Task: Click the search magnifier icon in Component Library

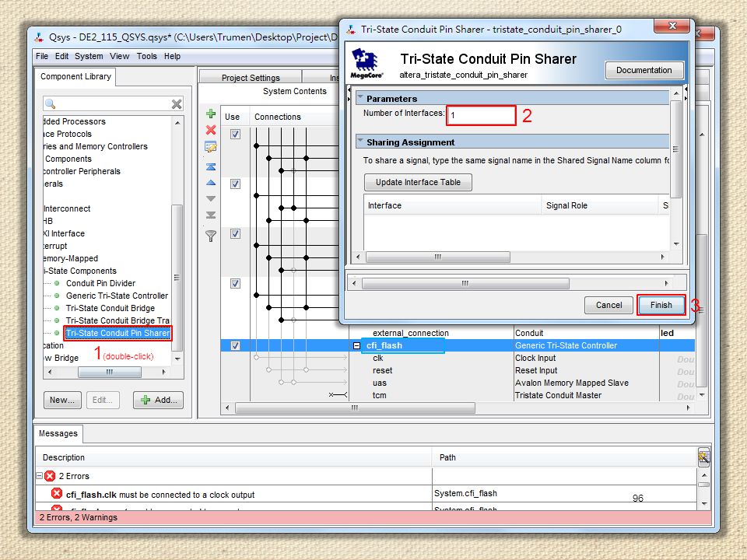Action: (x=50, y=103)
